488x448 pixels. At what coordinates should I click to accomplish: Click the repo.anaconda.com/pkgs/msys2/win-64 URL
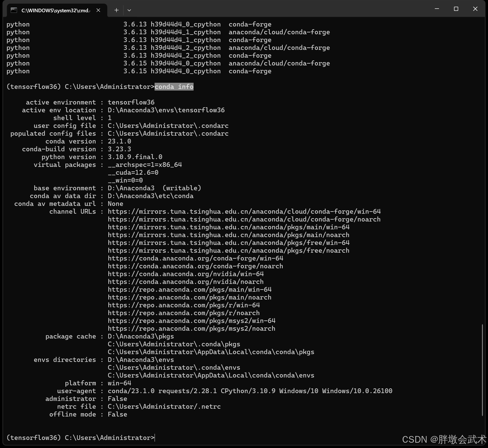coord(192,321)
